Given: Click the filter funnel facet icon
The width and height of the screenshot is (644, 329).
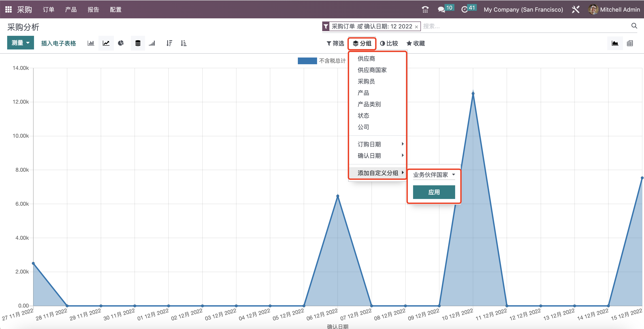Looking at the screenshot, I should coord(326,26).
